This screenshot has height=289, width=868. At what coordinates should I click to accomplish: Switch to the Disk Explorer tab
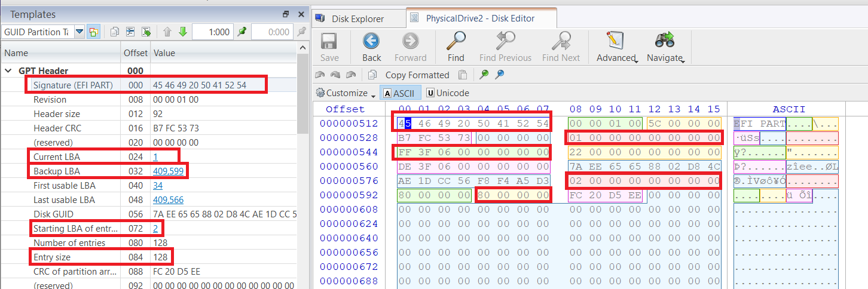357,19
